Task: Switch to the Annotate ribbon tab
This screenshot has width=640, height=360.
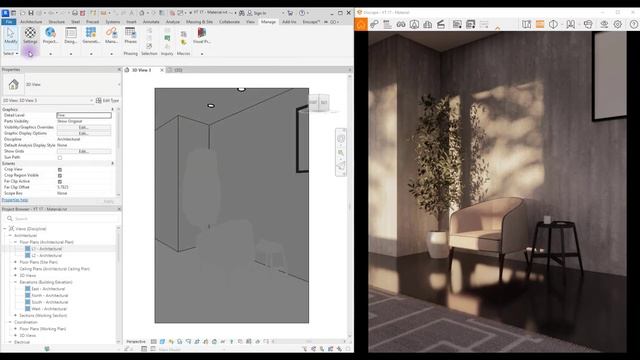Action: (151, 22)
